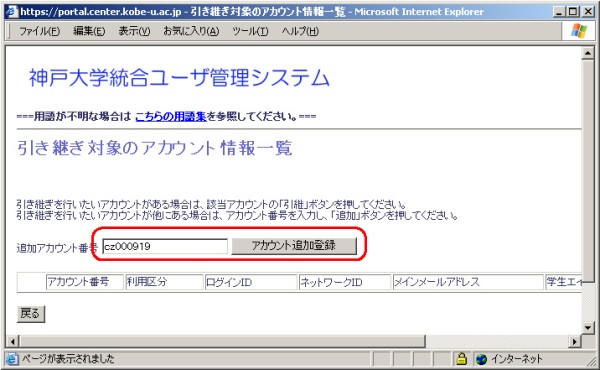
Task: Focus the 追加アカウント番号 input field
Action: pyautogui.click(x=165, y=246)
